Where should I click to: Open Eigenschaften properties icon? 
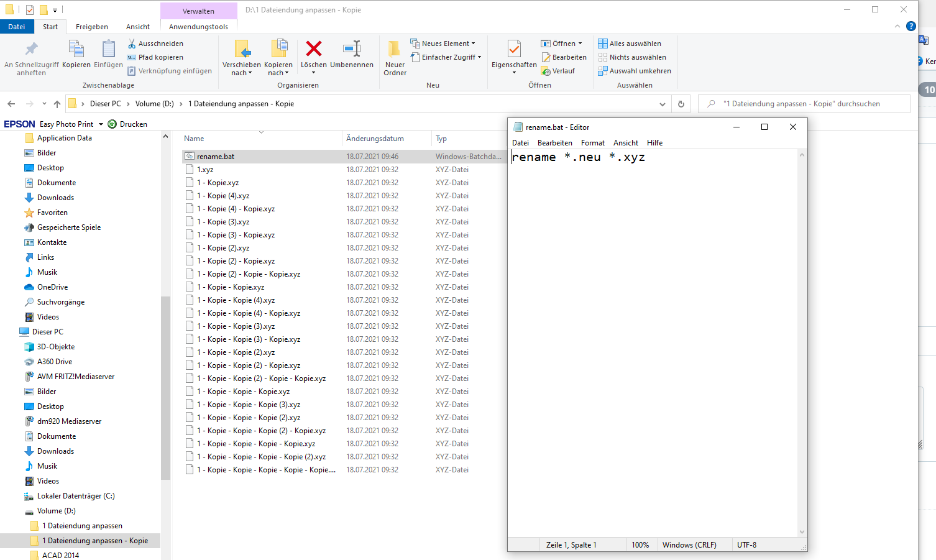coord(514,50)
